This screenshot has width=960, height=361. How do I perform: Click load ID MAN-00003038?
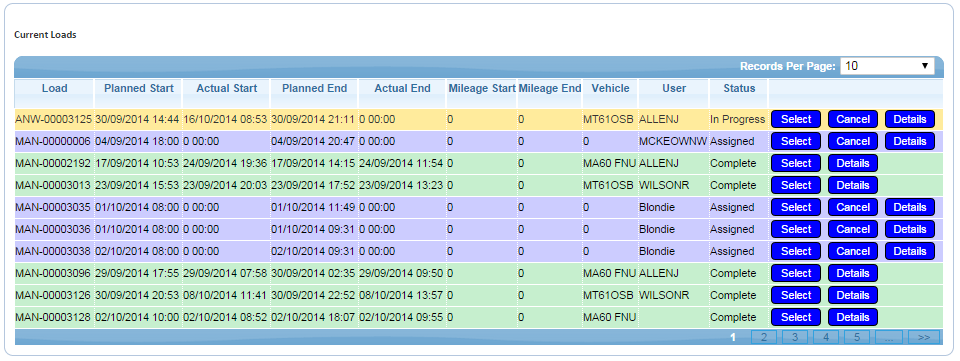[x=53, y=251]
